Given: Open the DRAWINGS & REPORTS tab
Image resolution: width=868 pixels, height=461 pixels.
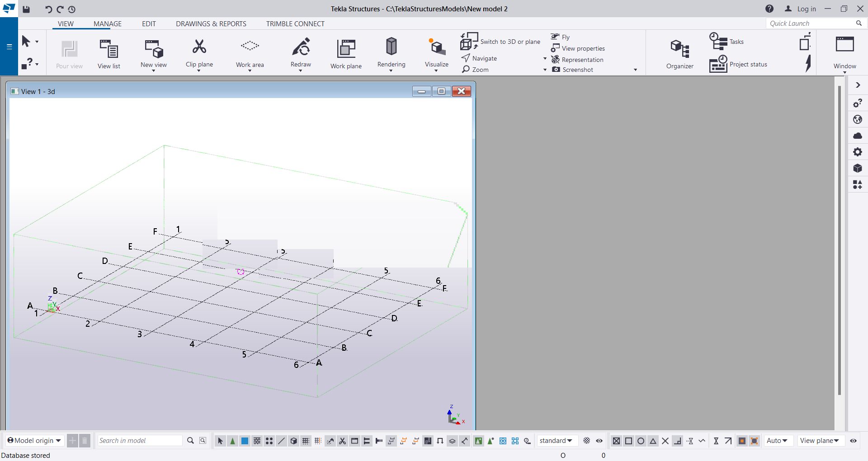Looking at the screenshot, I should (x=211, y=24).
